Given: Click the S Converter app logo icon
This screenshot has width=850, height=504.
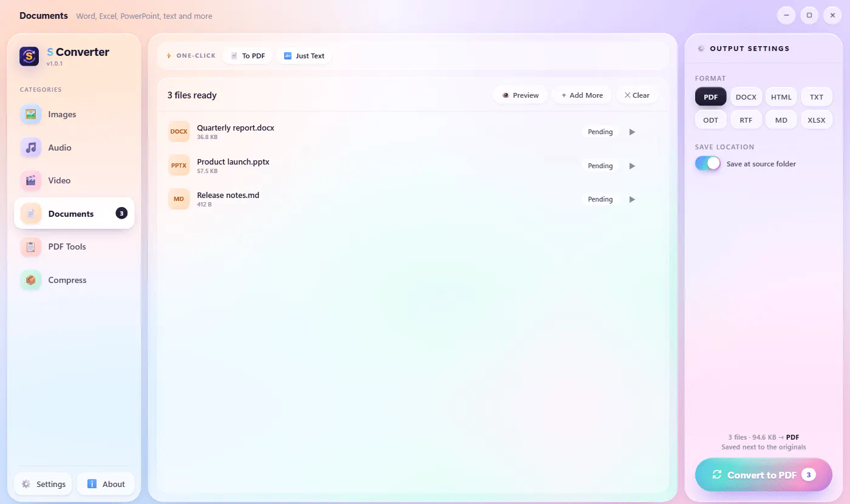Looking at the screenshot, I should point(29,56).
